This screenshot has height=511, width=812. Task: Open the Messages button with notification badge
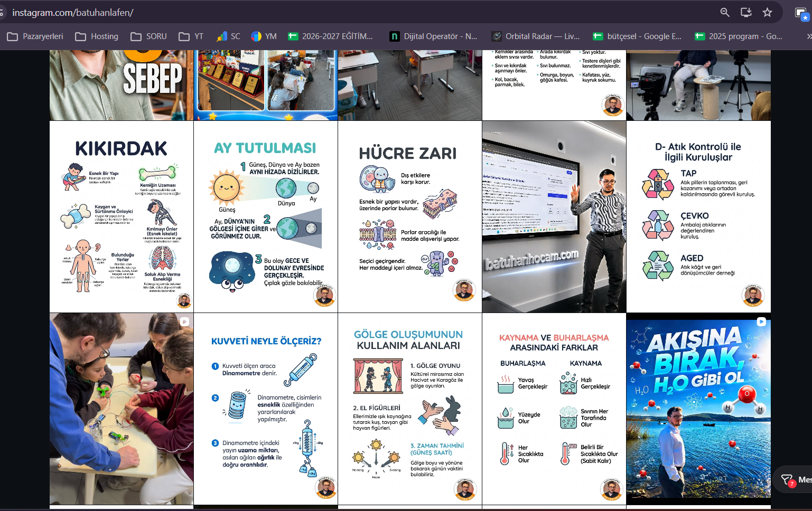coord(793,479)
